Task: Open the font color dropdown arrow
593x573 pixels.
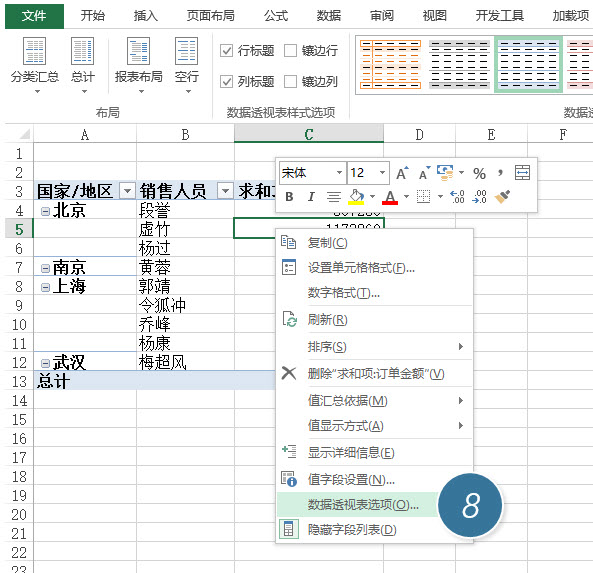Action: point(407,197)
